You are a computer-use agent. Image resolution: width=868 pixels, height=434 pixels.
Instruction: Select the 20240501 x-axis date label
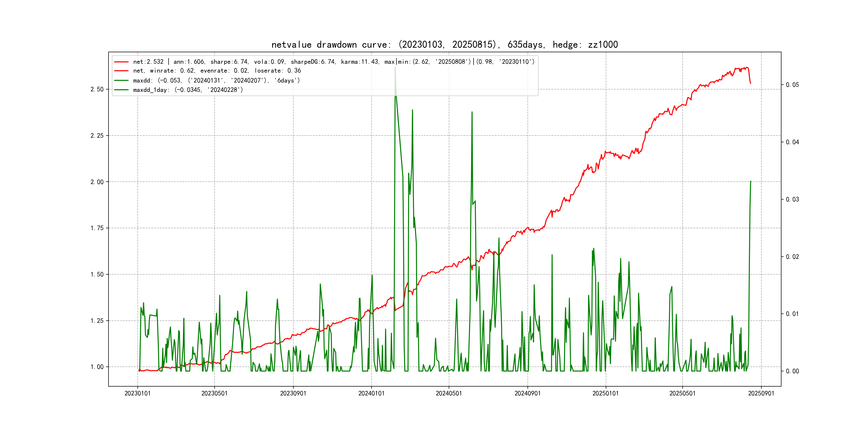(x=449, y=394)
